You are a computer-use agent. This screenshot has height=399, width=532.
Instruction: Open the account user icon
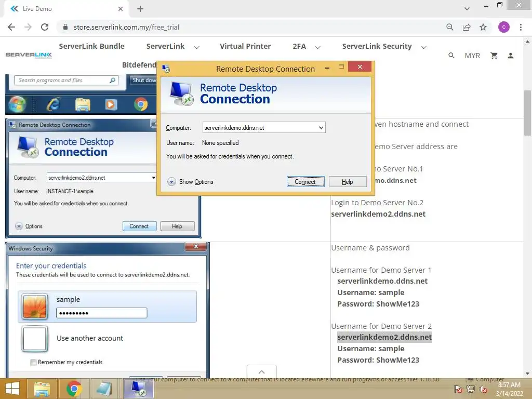point(510,55)
